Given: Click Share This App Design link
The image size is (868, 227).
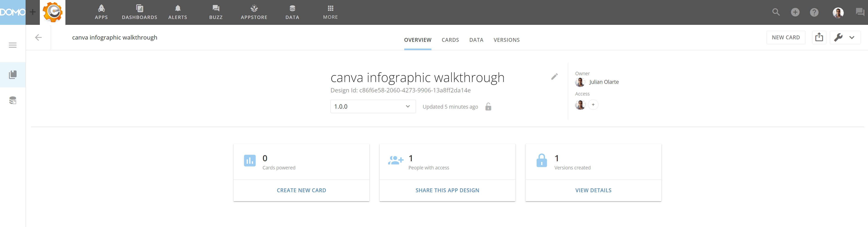Looking at the screenshot, I should 447,190.
